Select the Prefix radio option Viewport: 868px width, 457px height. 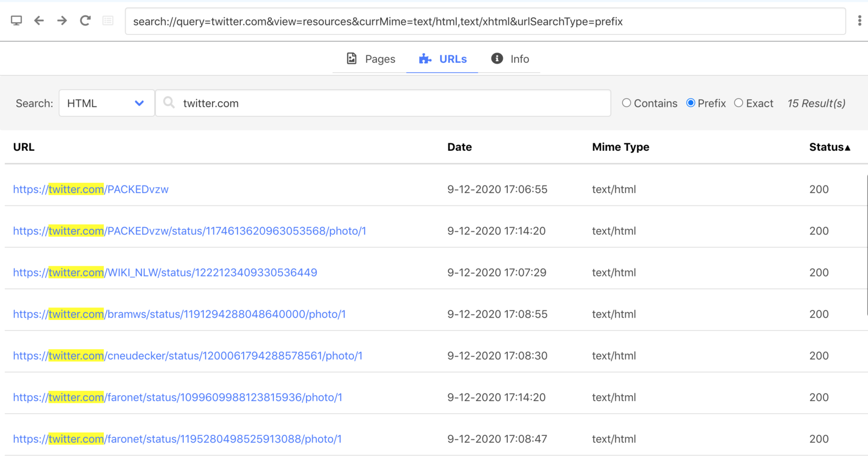click(691, 103)
